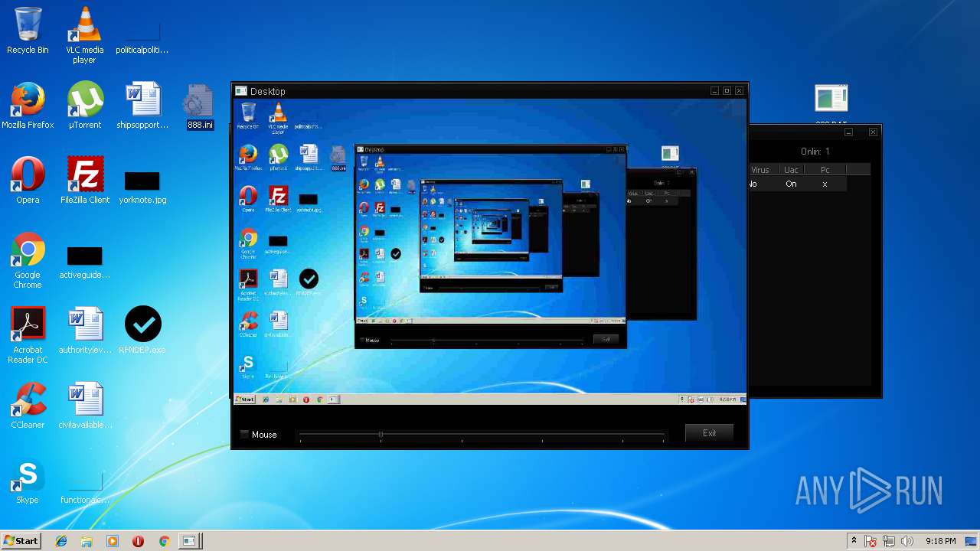Image resolution: width=980 pixels, height=551 pixels.
Task: Launch VLC media player shortcut
Action: pyautogui.click(x=84, y=34)
